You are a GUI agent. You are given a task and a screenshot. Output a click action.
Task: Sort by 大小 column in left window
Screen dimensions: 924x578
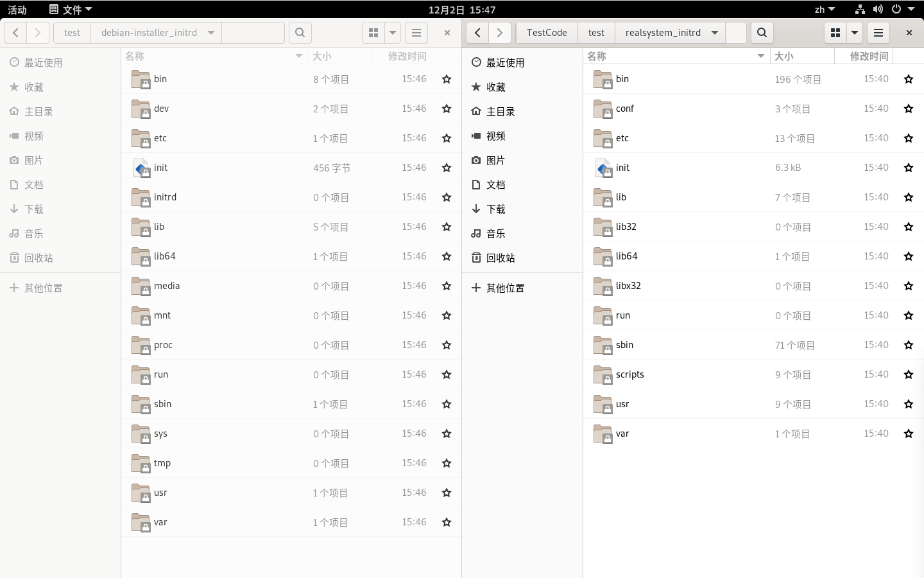[340, 57]
